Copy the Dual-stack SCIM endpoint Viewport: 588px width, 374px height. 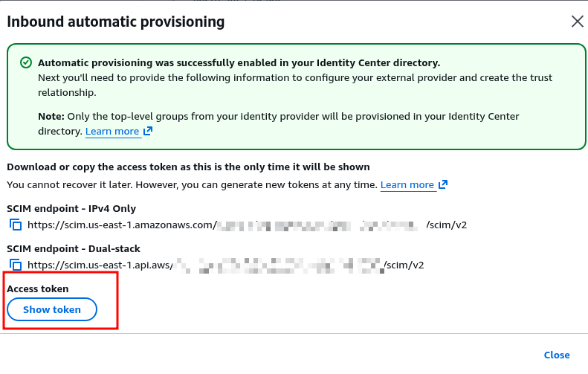(16, 265)
